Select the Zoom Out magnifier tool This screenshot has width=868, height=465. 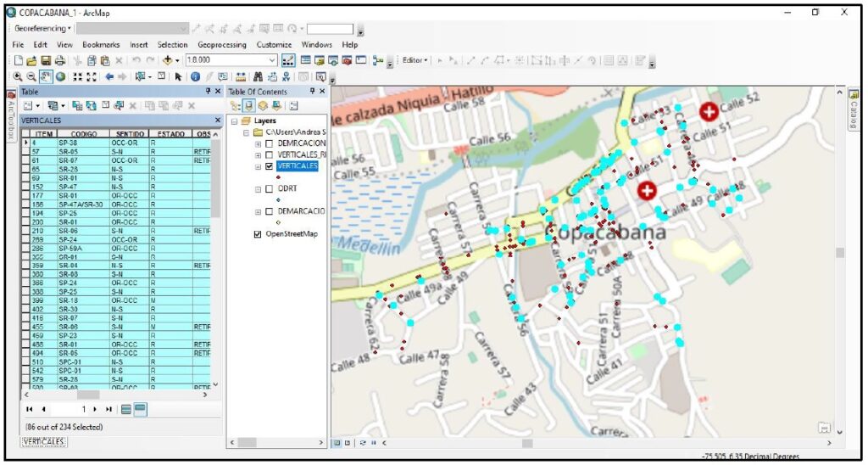pos(31,77)
